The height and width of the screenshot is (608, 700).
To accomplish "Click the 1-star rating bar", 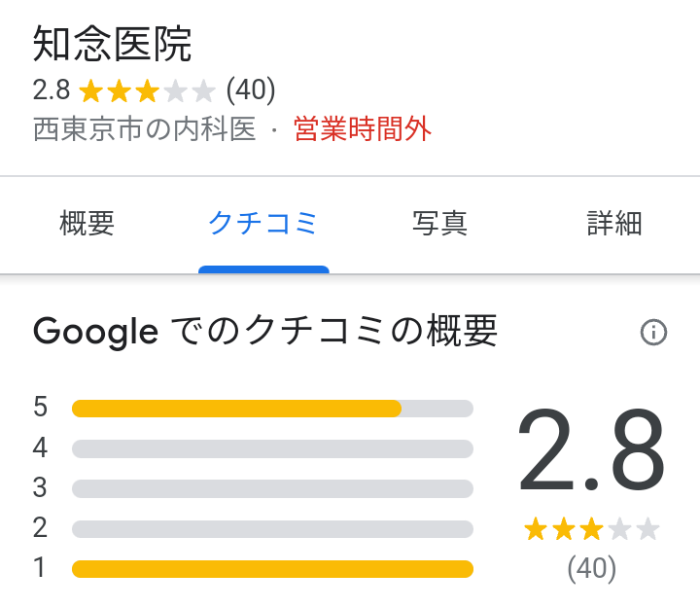I will (x=272, y=568).
